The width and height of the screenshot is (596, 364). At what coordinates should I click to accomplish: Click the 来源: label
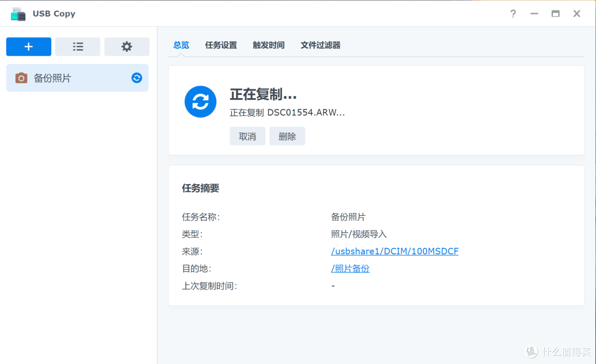[x=192, y=251]
